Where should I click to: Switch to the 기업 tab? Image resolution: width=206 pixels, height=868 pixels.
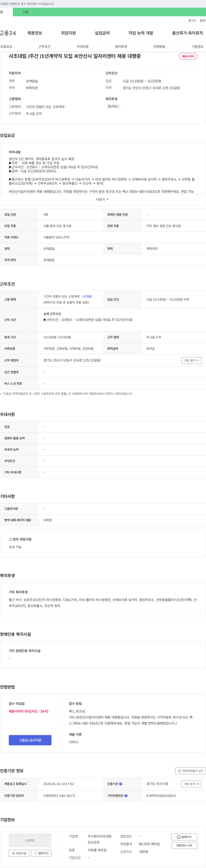pos(26,12)
